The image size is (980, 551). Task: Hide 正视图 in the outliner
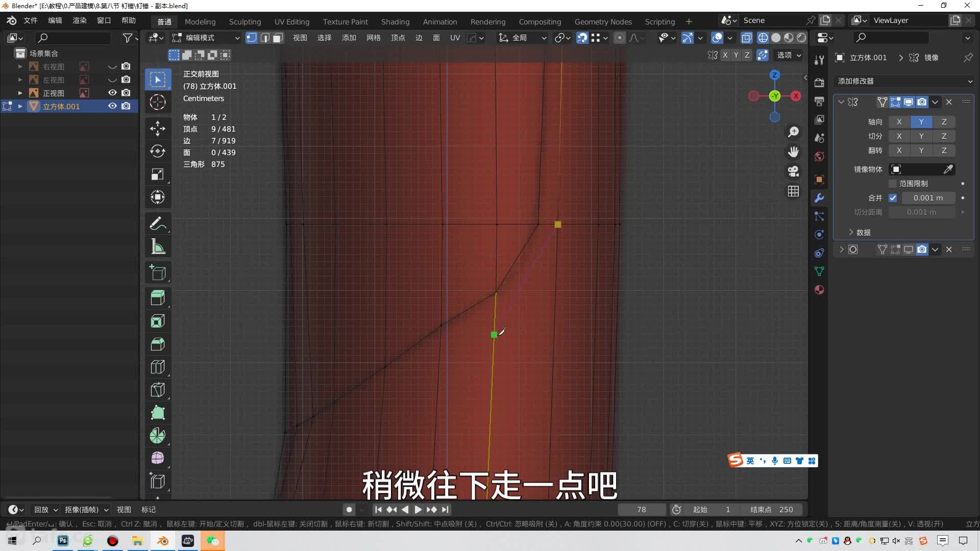pos(112,93)
